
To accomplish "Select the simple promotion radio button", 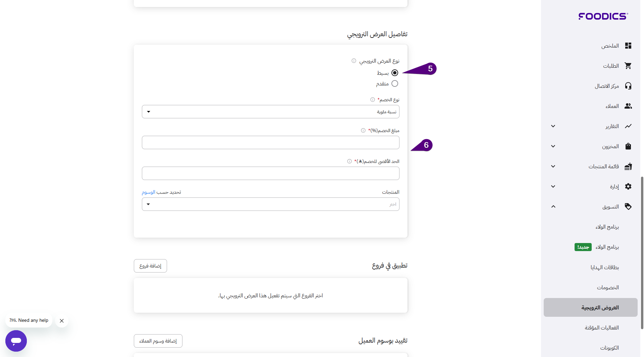I will pyautogui.click(x=395, y=73).
